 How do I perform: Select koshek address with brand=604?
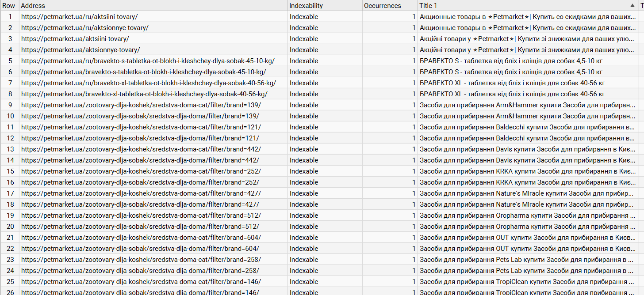141,238
